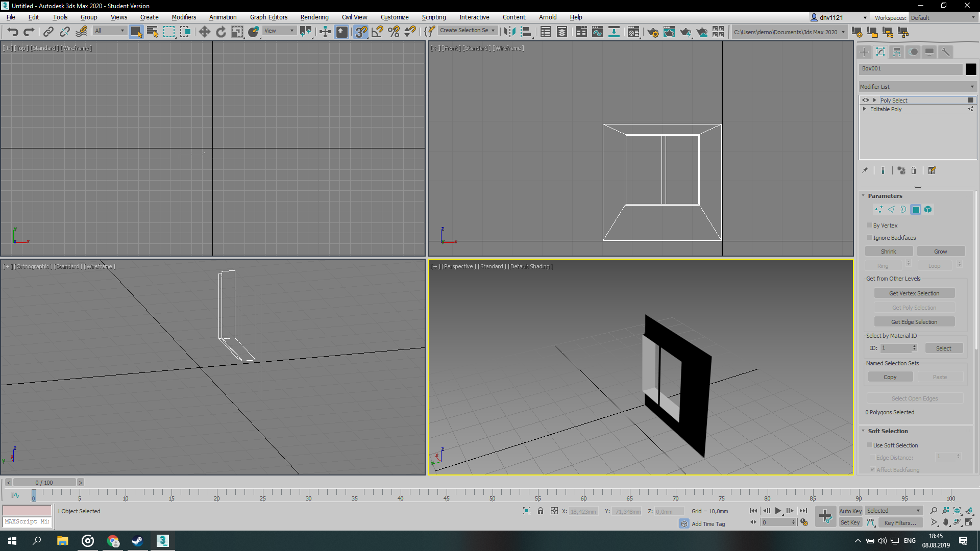Viewport: 980px width, 551px height.
Task: Hide the Poly Select modifier with its eye icon
Action: (x=866, y=101)
